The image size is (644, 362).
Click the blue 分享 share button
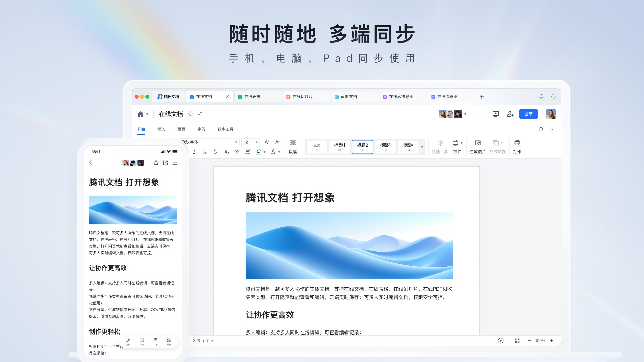(528, 114)
